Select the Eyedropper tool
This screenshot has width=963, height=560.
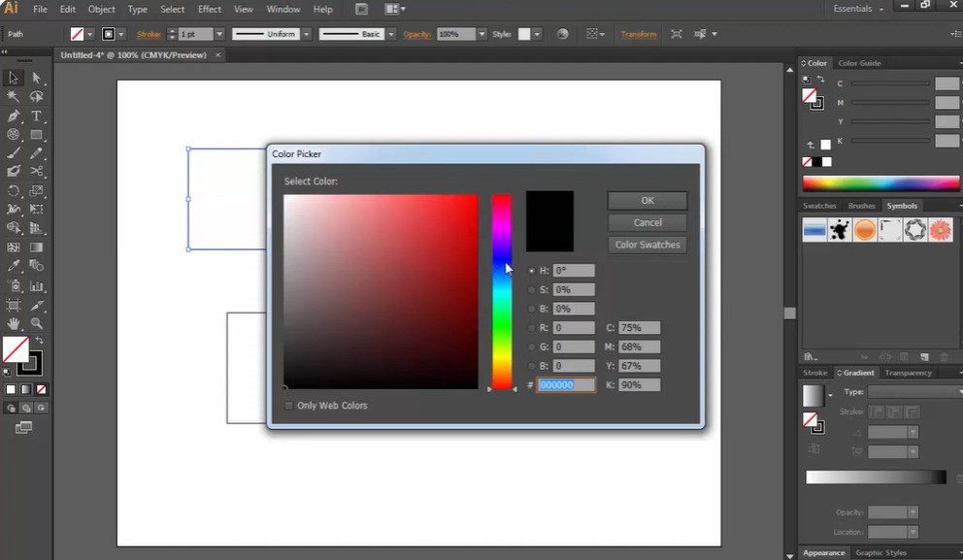click(14, 266)
